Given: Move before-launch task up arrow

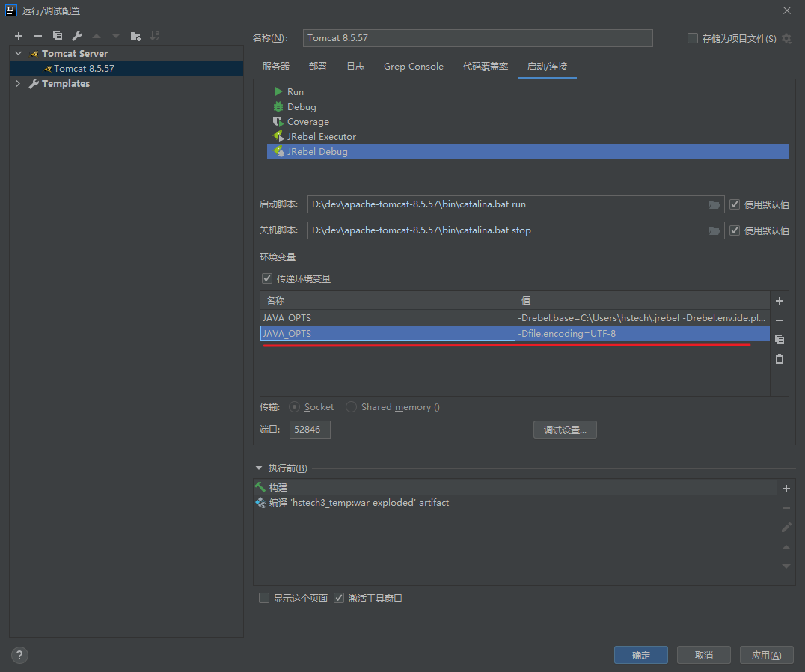Looking at the screenshot, I should pos(786,547).
